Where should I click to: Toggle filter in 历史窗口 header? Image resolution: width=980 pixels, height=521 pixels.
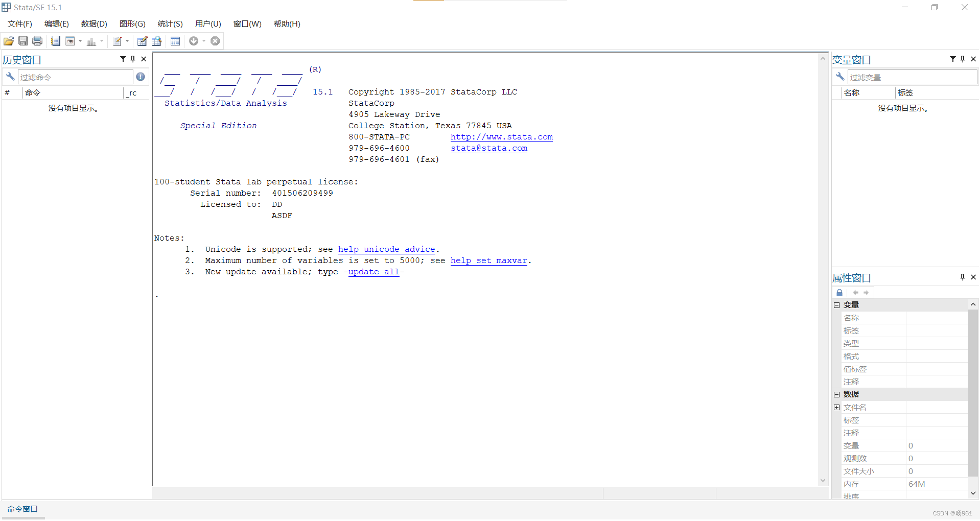click(x=123, y=59)
